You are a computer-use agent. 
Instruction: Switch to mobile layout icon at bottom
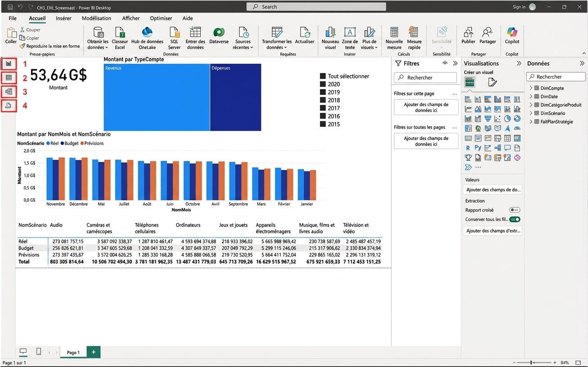coord(39,352)
